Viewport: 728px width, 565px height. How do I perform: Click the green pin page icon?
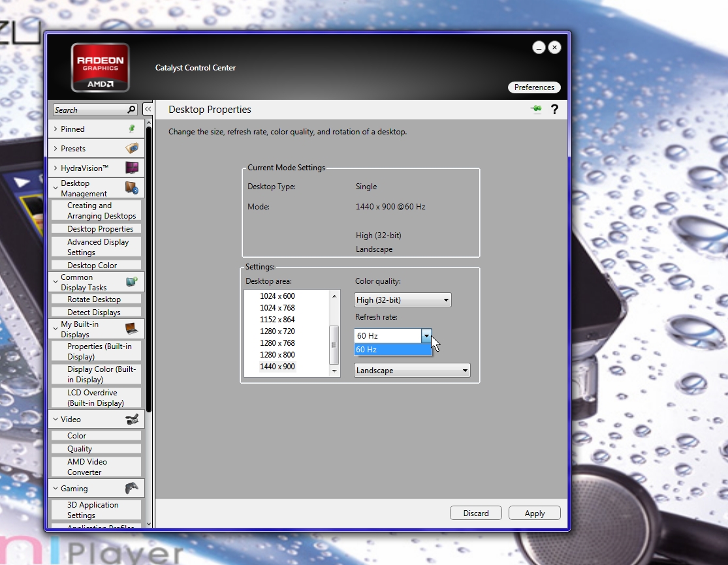[537, 110]
